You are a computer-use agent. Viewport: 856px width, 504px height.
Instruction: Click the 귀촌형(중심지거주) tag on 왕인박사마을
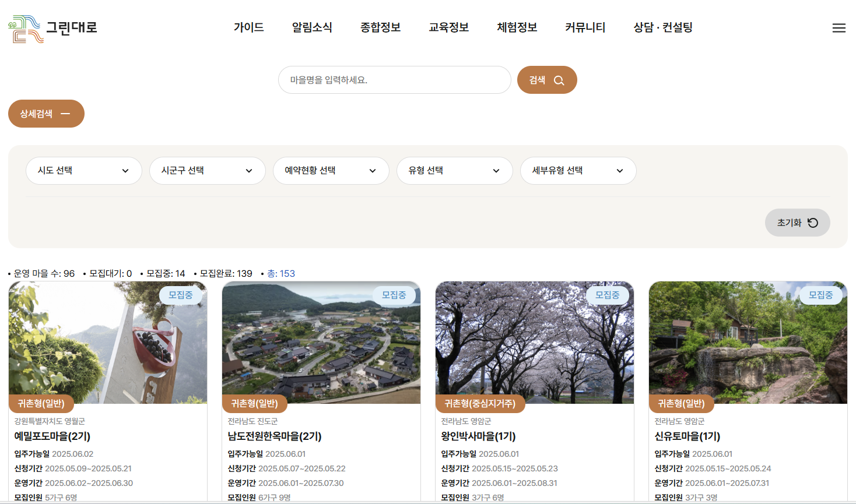[480, 403]
